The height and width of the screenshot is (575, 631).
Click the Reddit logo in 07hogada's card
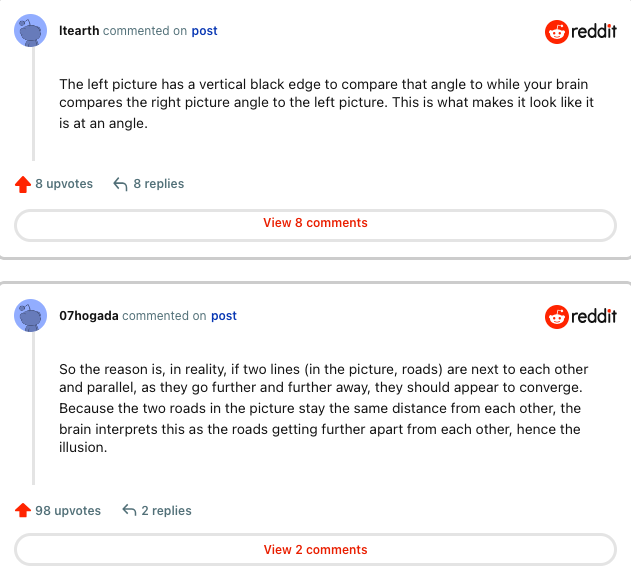(580, 317)
